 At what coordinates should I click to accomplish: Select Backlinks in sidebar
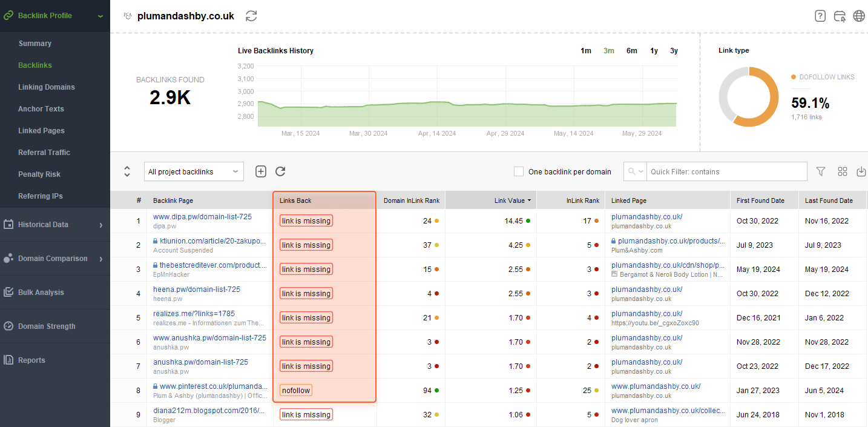pos(35,65)
